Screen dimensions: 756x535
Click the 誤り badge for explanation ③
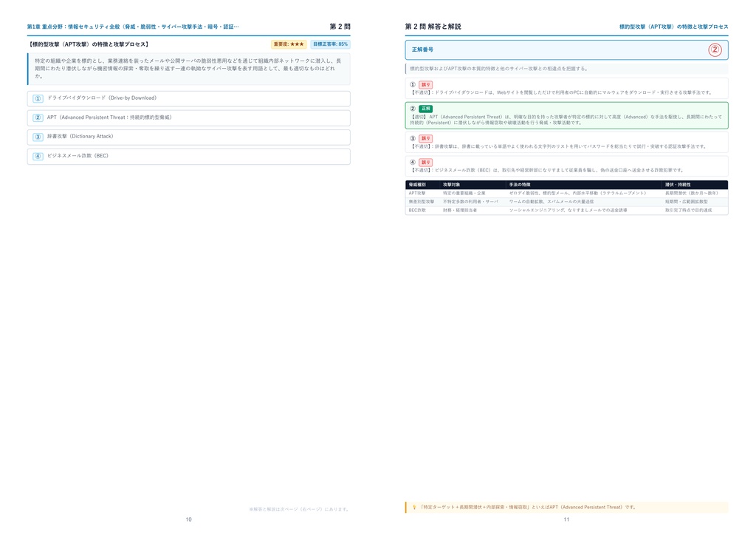[425, 138]
